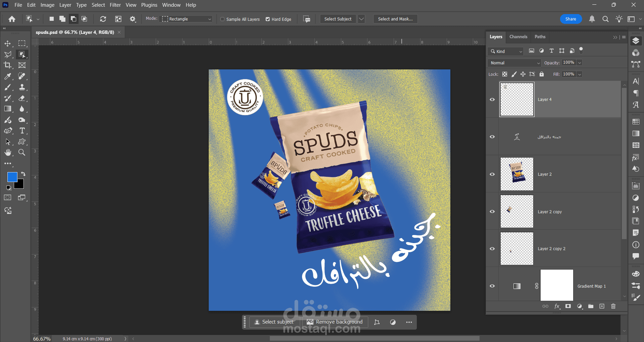
Task: Expand the Fill slider dropdown arrow
Action: [x=580, y=74]
